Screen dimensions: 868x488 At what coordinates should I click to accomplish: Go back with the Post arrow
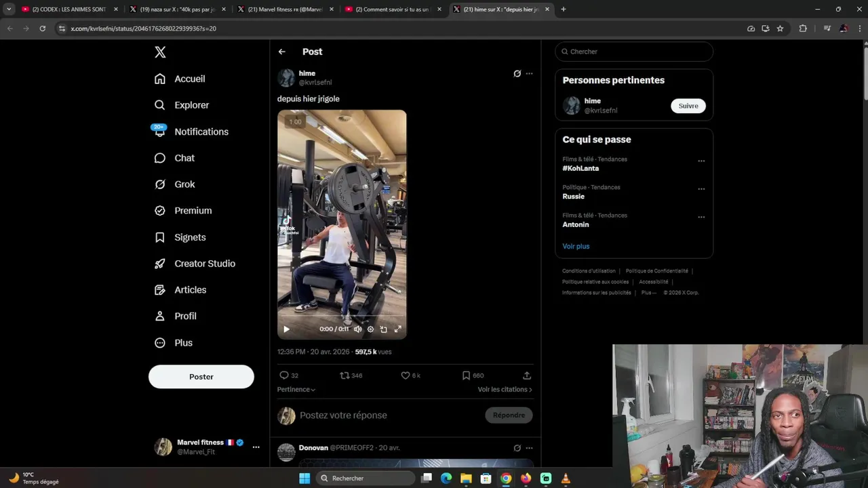[x=282, y=52]
